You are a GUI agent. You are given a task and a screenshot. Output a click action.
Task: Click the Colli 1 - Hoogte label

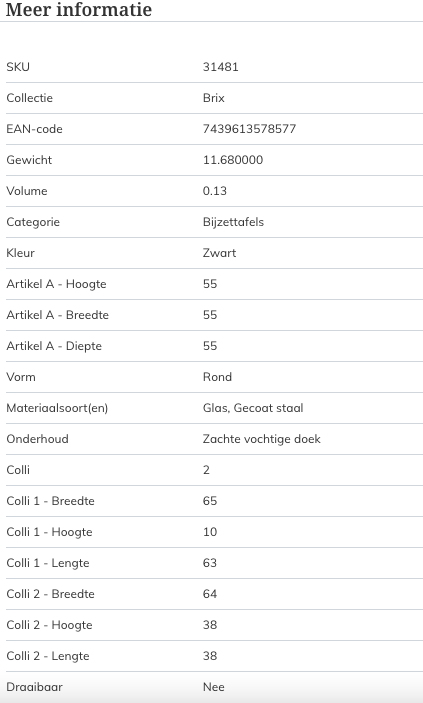point(49,532)
